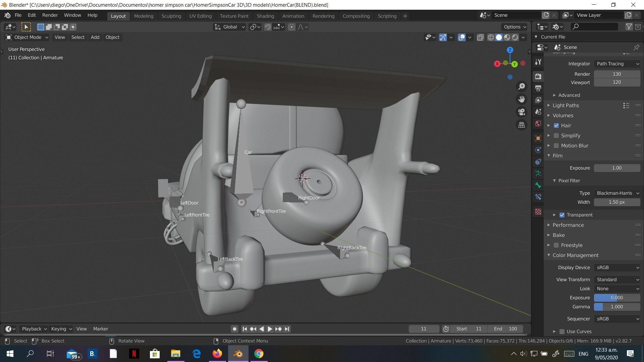Open the timeline Keying popover
Viewport: 644px width, 362px height.
coord(61,329)
